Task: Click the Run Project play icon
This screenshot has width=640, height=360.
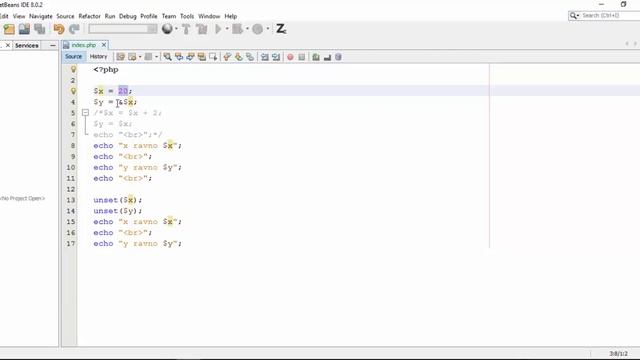Action: click(218, 29)
